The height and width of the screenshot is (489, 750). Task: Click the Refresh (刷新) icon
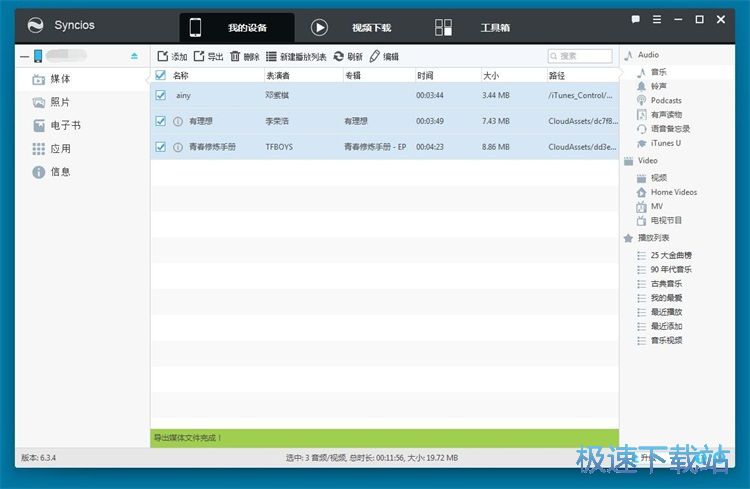pyautogui.click(x=339, y=57)
